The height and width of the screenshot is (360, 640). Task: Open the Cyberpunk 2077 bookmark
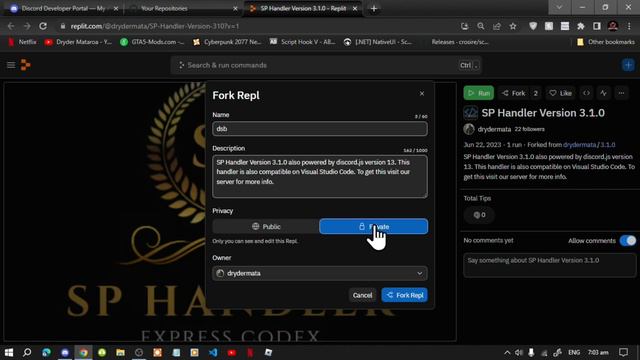[x=227, y=42]
